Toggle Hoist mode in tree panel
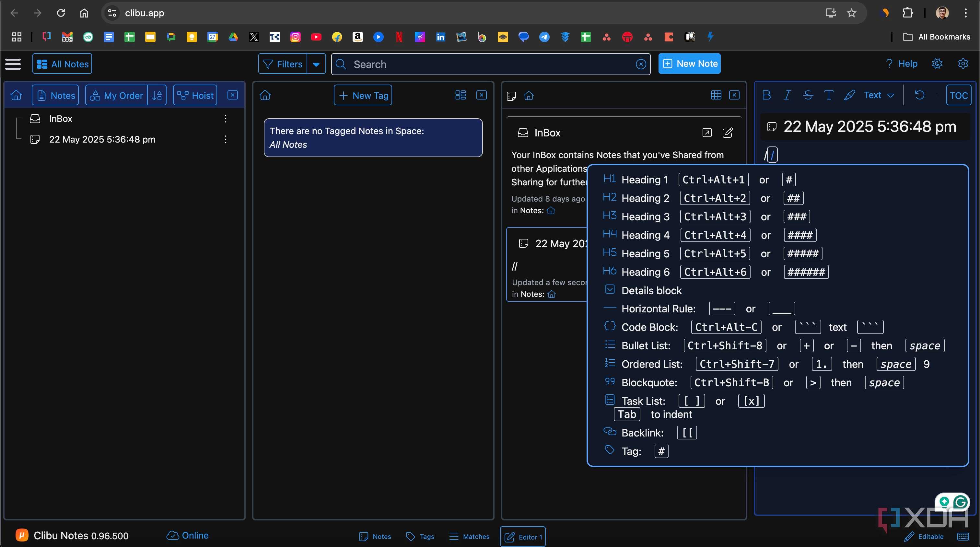The height and width of the screenshot is (547, 980). point(195,95)
